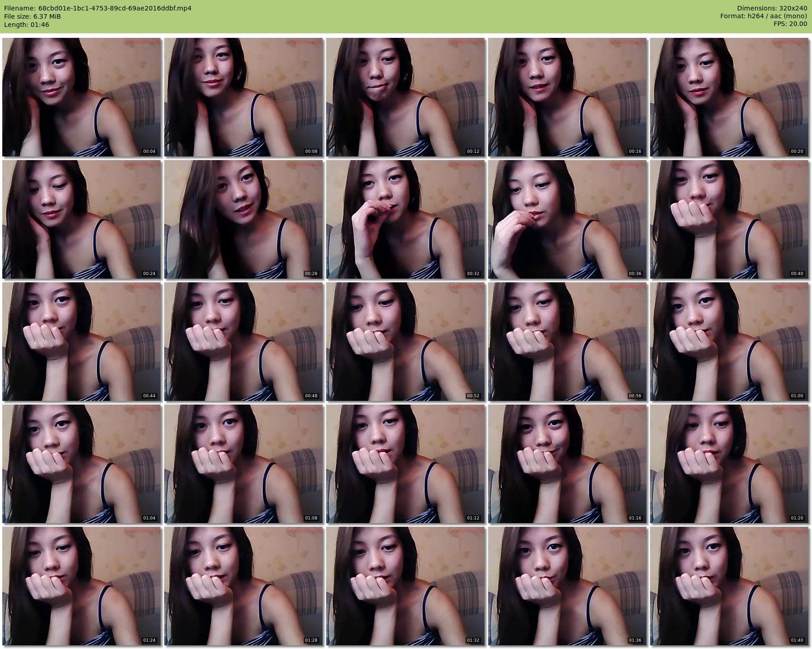
Task: Pick the preview frame at 00:44
Action: [x=82, y=342]
